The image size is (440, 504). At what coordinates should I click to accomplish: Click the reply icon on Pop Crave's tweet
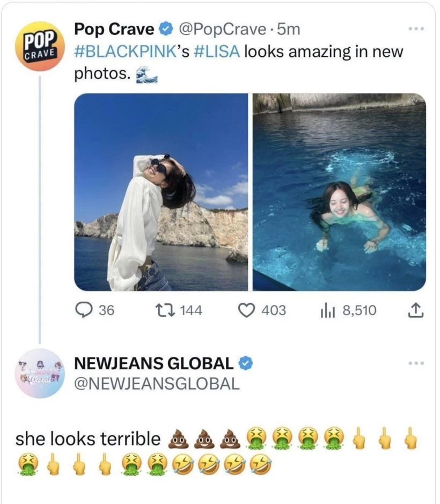pyautogui.click(x=83, y=310)
